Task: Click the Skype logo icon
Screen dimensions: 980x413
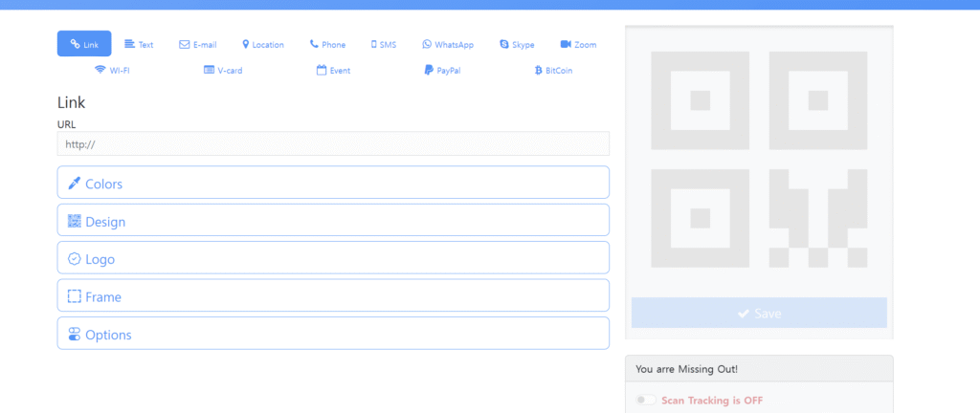Action: pyautogui.click(x=504, y=44)
